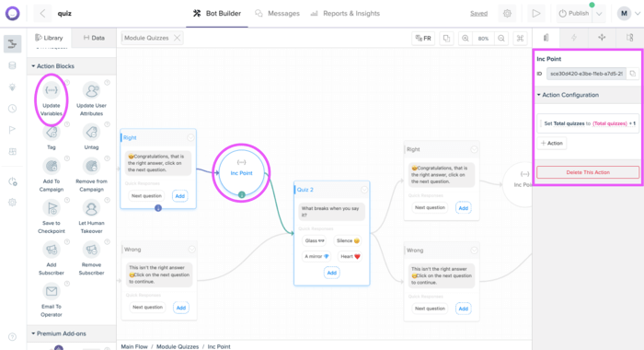Choose the Untag action block
Screen dimensions: 644x350
pos(91,137)
